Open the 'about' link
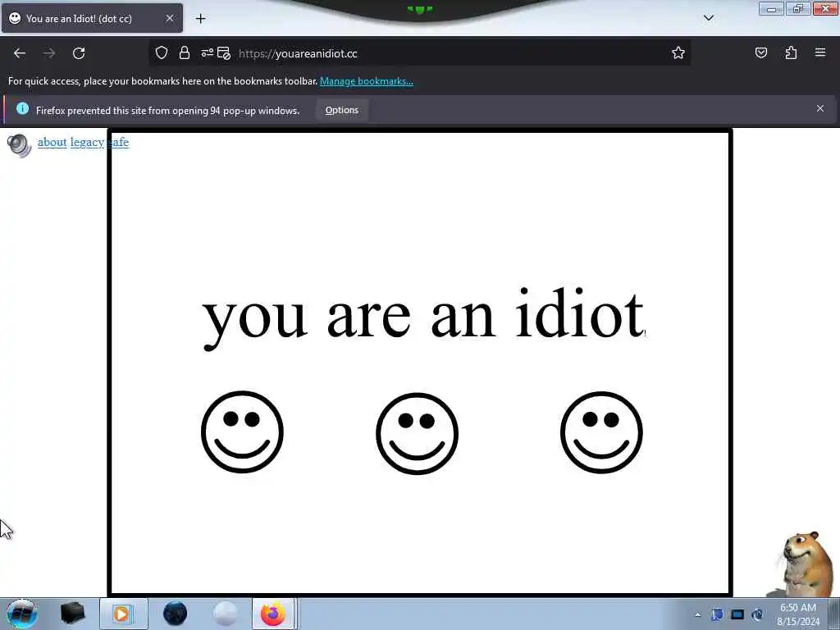This screenshot has width=840, height=630. 52,142
